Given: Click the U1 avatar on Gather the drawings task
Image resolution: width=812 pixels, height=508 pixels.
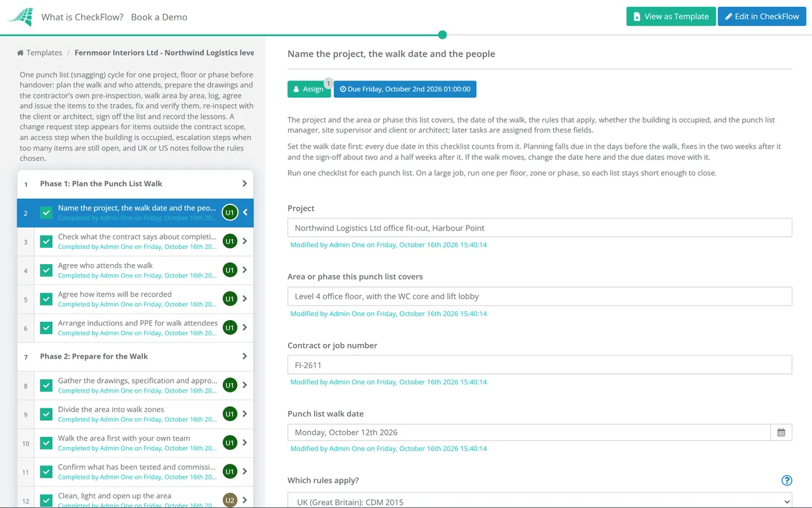Looking at the screenshot, I should point(230,385).
